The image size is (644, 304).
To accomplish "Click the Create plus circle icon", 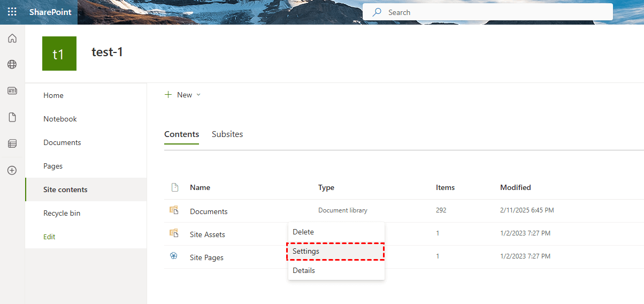I will coord(12,170).
